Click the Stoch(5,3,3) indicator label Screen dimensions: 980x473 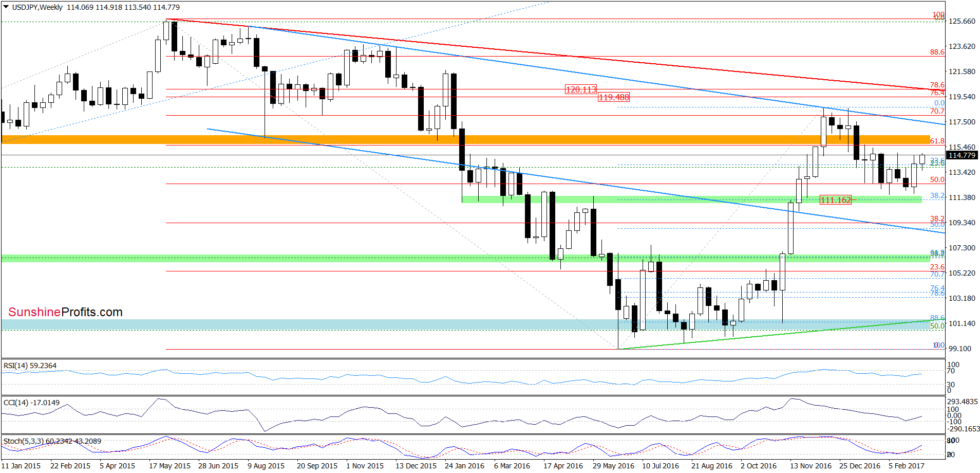(52, 441)
